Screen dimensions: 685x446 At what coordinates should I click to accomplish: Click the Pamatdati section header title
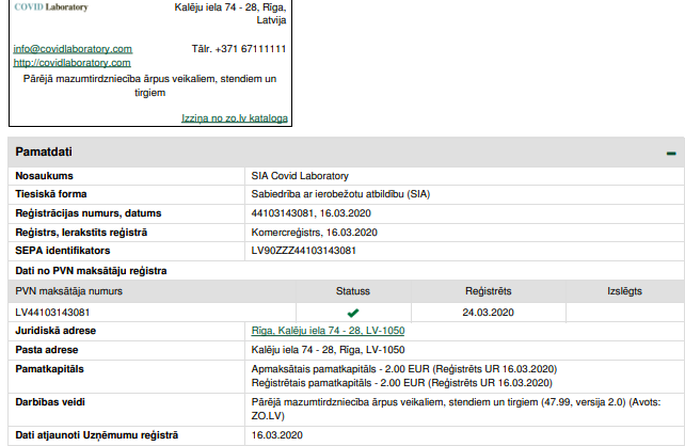(44, 152)
